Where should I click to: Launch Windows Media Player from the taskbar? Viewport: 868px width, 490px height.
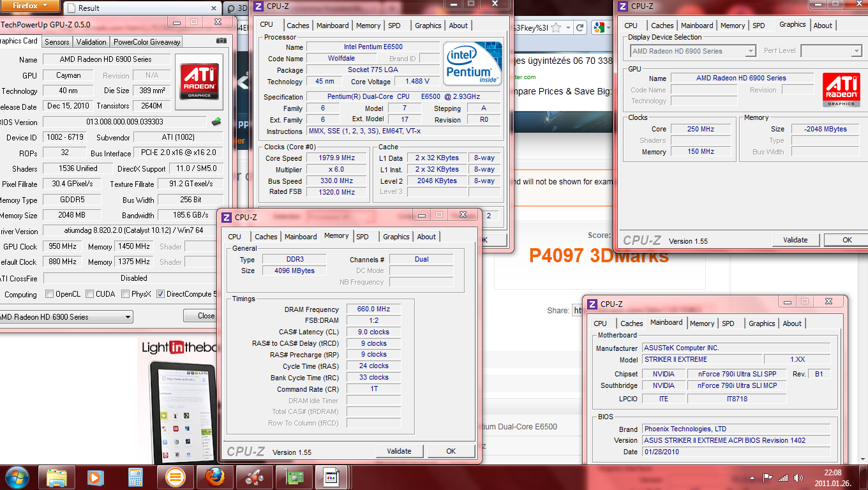pos(95,477)
